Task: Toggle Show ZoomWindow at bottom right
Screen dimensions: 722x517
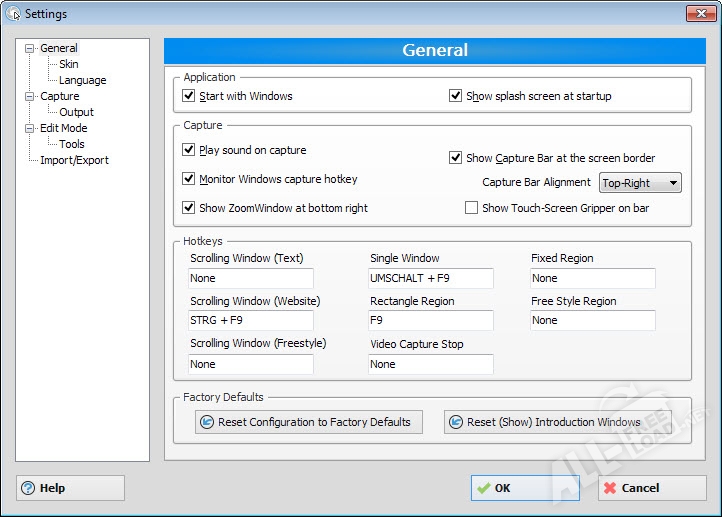Action: 189,208
